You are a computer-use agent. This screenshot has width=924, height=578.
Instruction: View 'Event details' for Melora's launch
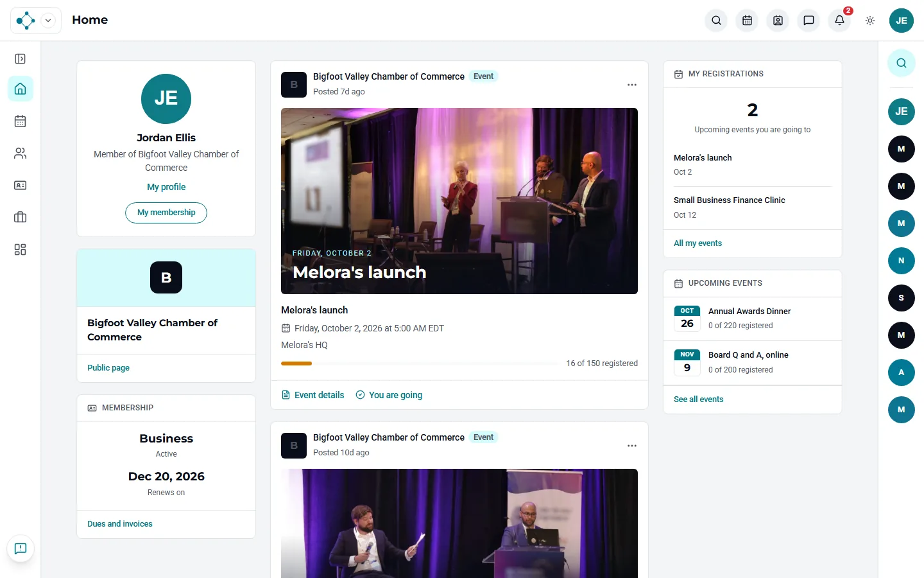tap(313, 395)
